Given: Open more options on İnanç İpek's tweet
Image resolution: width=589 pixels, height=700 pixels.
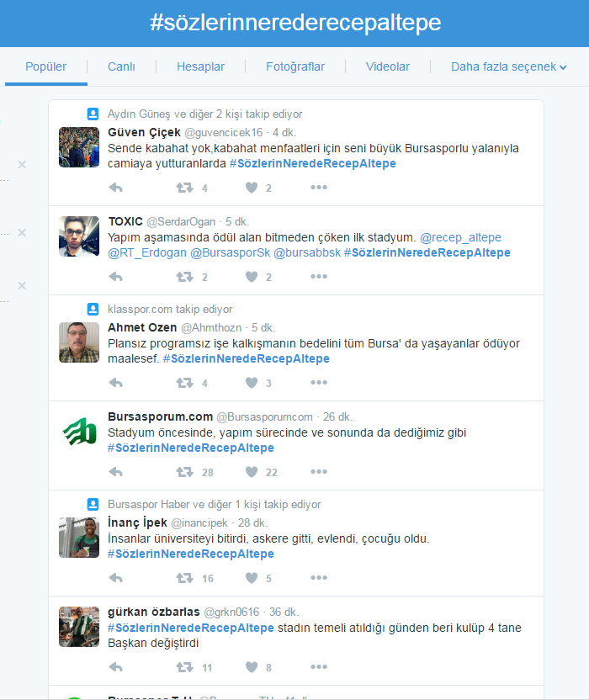Looking at the screenshot, I should coord(319,578).
